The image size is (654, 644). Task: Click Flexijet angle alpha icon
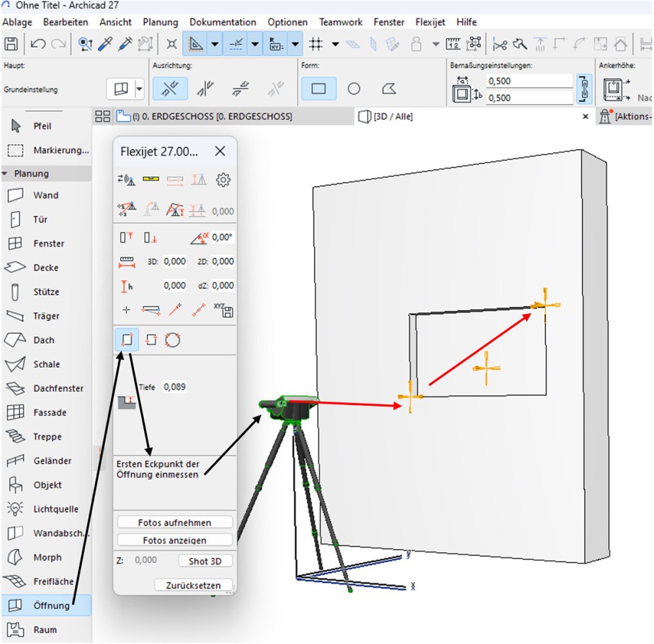[199, 238]
